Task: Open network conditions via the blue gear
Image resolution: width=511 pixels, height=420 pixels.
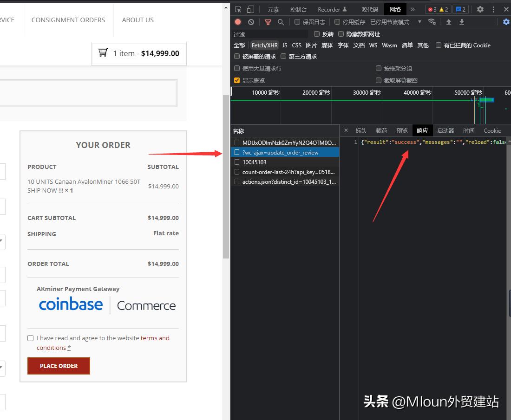Action: [506, 21]
